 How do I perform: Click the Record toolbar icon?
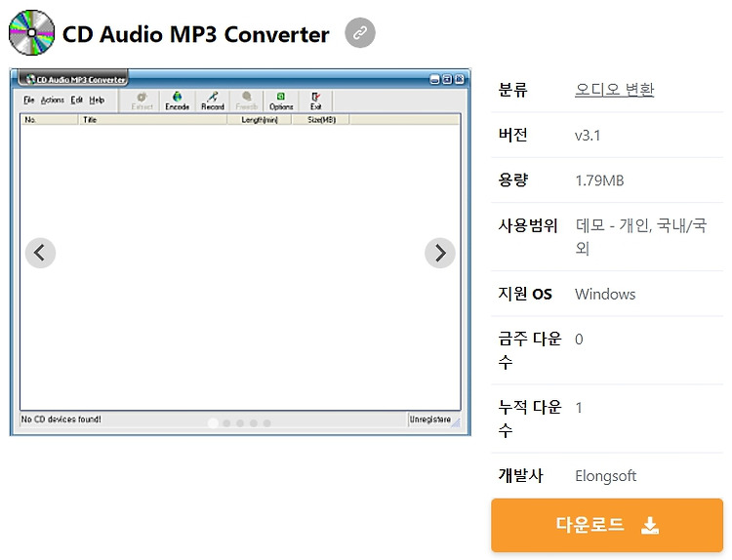[213, 100]
